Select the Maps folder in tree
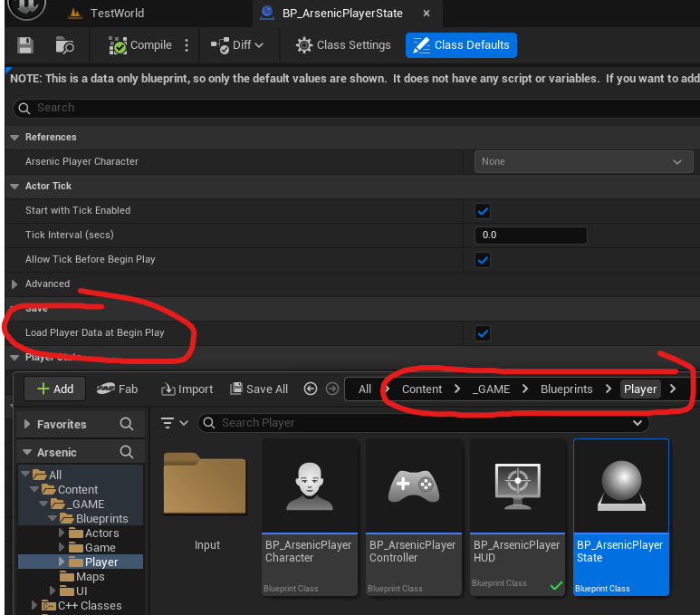The width and height of the screenshot is (700, 615). [82, 577]
